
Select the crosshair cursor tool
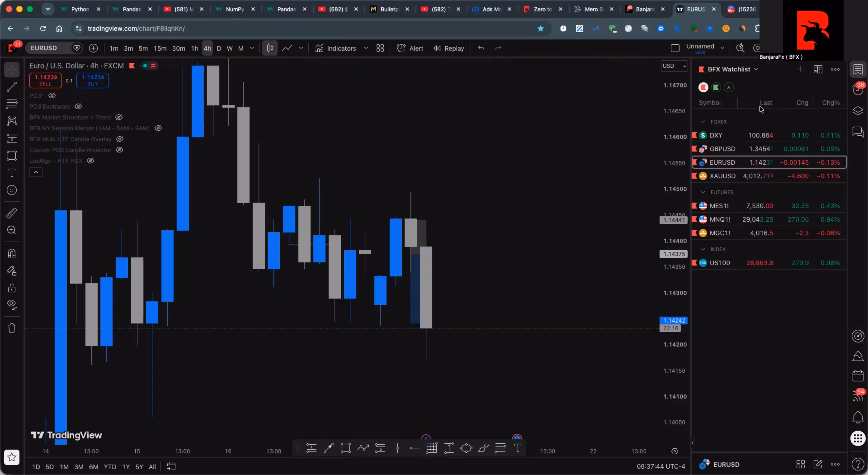(x=12, y=70)
